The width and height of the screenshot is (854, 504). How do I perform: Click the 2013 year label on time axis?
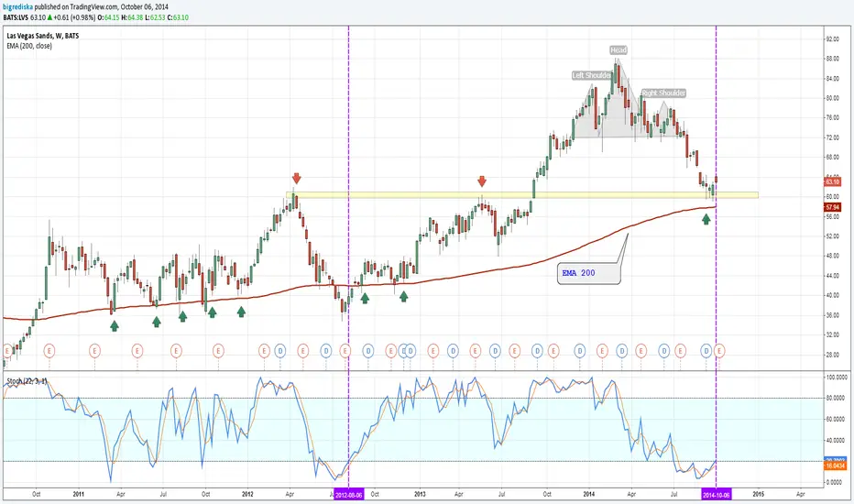tap(420, 494)
